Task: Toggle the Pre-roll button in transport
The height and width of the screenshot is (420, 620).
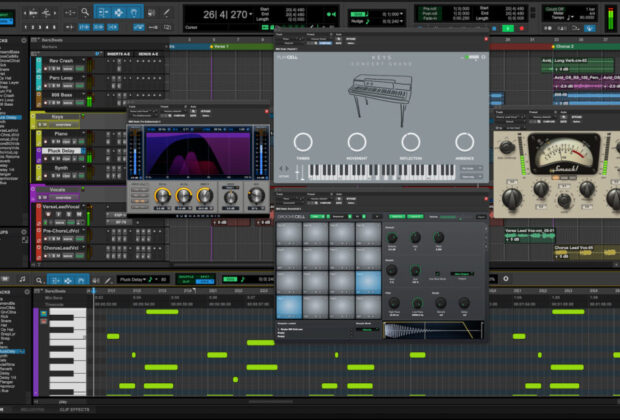Action: coord(430,8)
